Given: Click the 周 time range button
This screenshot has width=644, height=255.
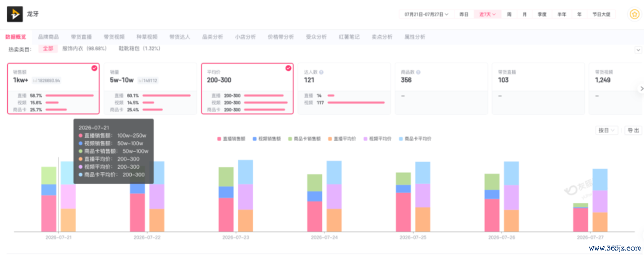Looking at the screenshot, I should (509, 14).
